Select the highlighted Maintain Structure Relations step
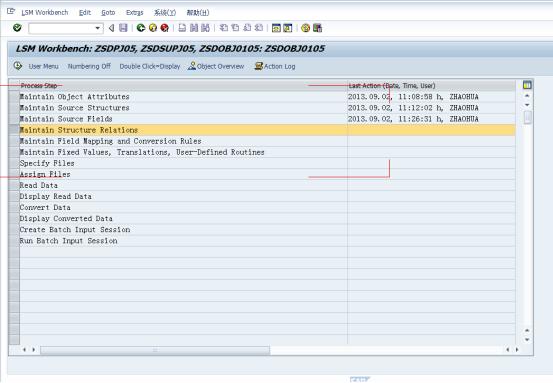This screenshot has height=383, width=553. coord(183,130)
